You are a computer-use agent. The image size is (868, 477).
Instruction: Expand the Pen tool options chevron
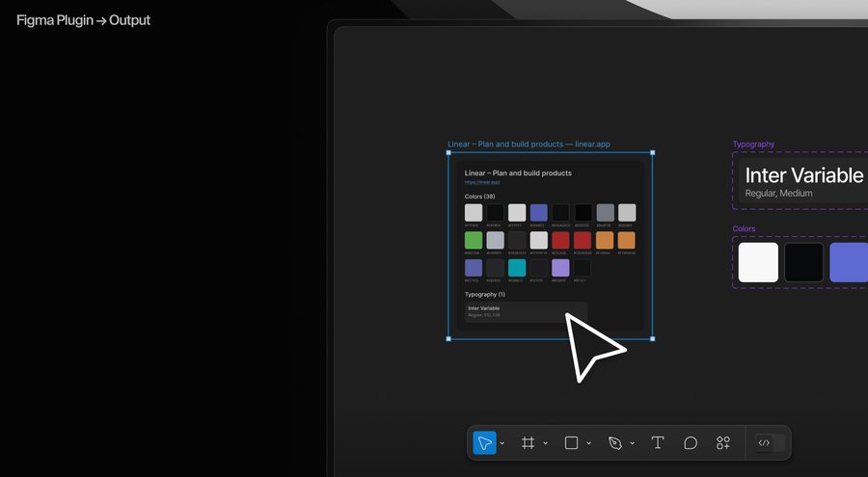632,443
